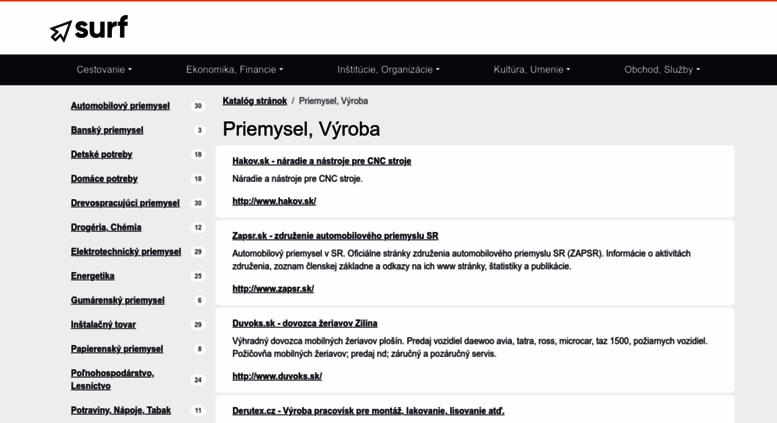Select Inštalačný tovar category

[103, 324]
